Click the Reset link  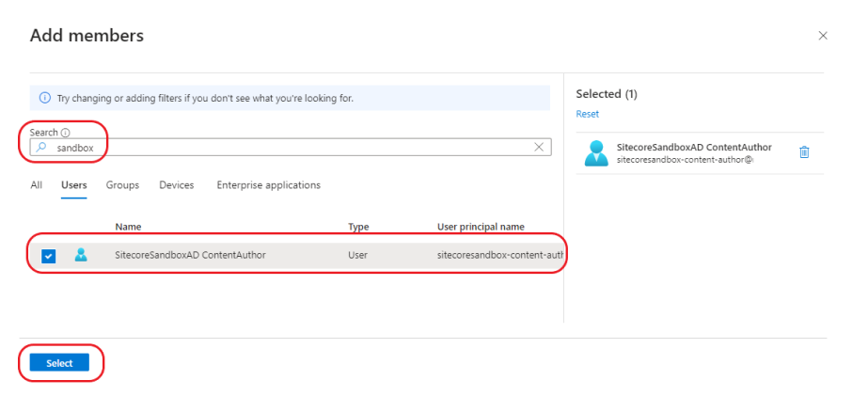(x=588, y=114)
